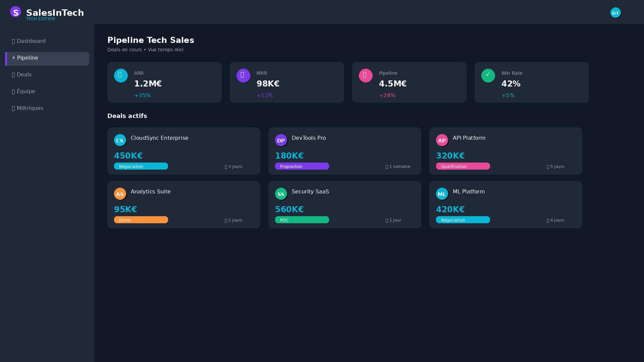
Task: Open the DT user avatar
Action: pyautogui.click(x=615, y=13)
